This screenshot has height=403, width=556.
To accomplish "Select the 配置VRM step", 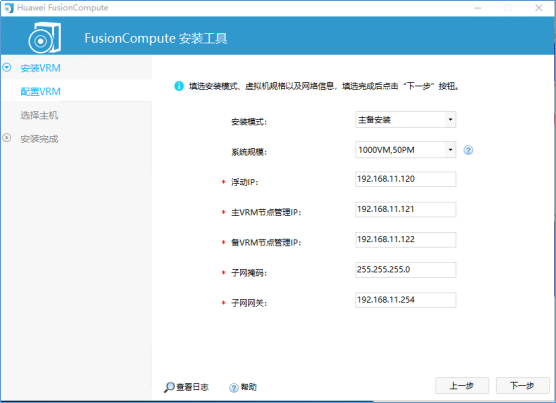I will (40, 91).
